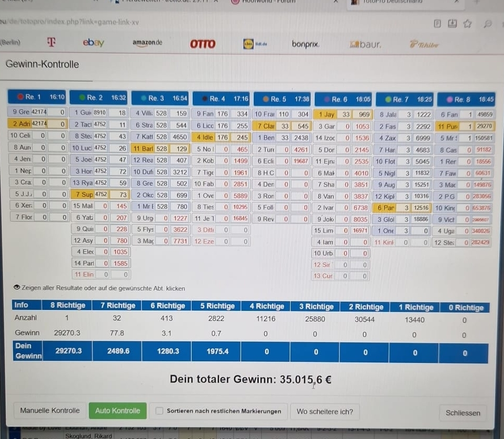
Task: Click the Manuelle Kontrolle button
Action: 50,411
